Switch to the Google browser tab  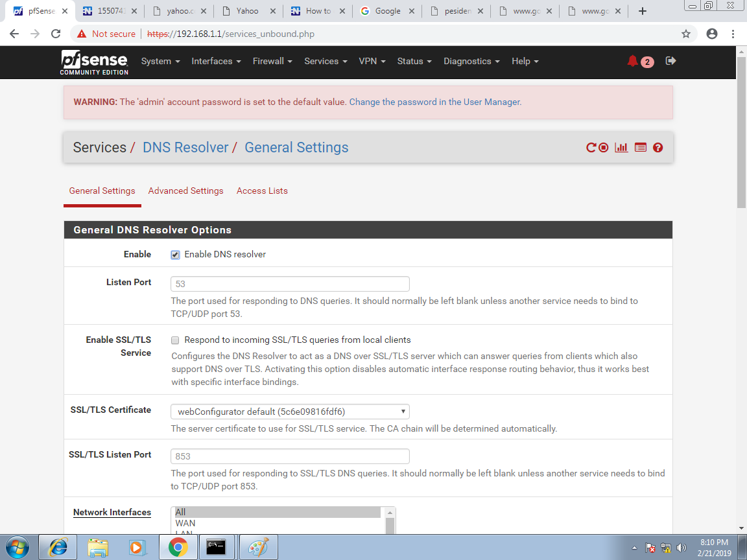[x=388, y=11]
